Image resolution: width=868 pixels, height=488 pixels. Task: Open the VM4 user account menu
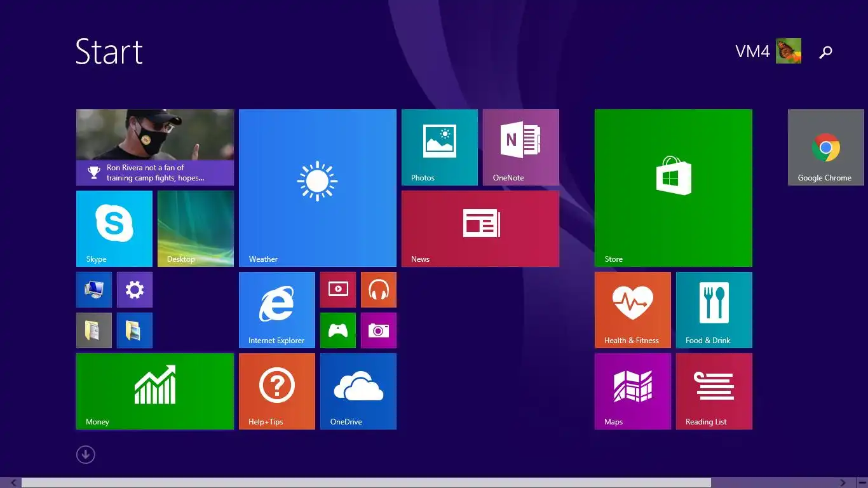tap(768, 51)
